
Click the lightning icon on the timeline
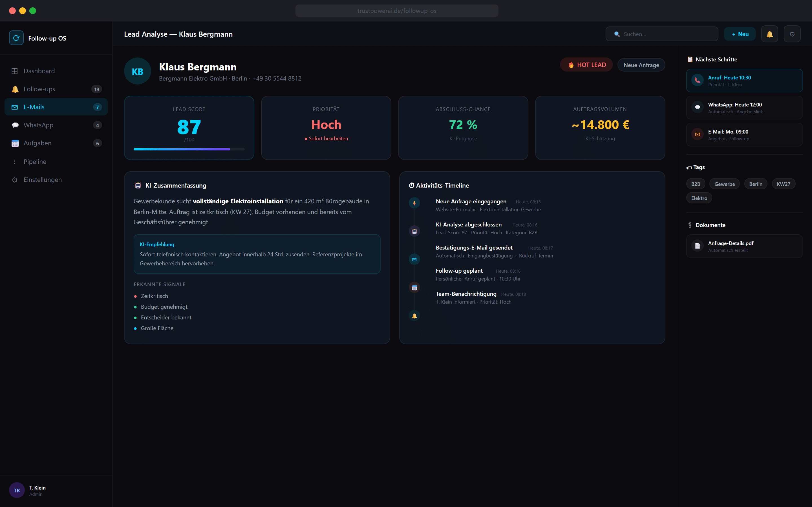tap(414, 203)
